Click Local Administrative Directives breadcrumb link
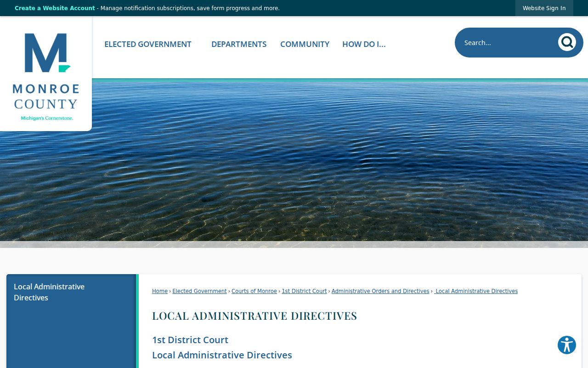This screenshot has height=368, width=588. pyautogui.click(x=476, y=291)
